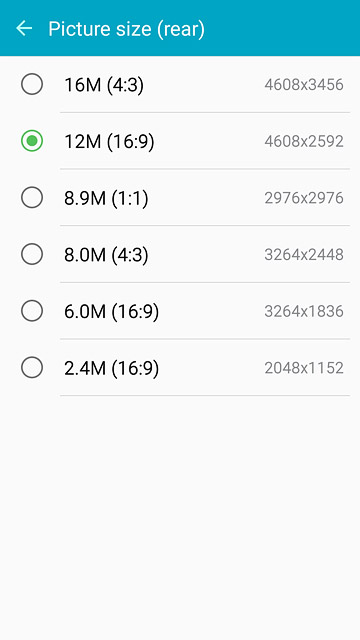
Task: Choose the 8.9M (1:1) radio button
Action: point(32,198)
